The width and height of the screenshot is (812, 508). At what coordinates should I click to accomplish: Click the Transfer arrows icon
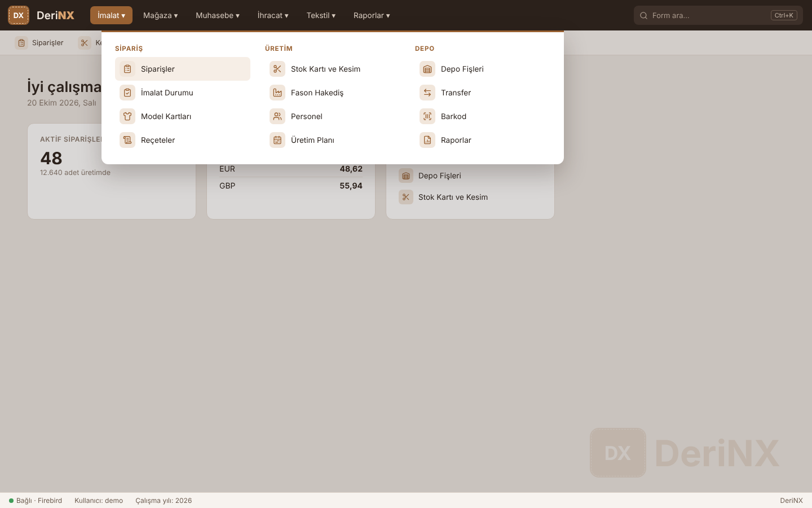[427, 93]
